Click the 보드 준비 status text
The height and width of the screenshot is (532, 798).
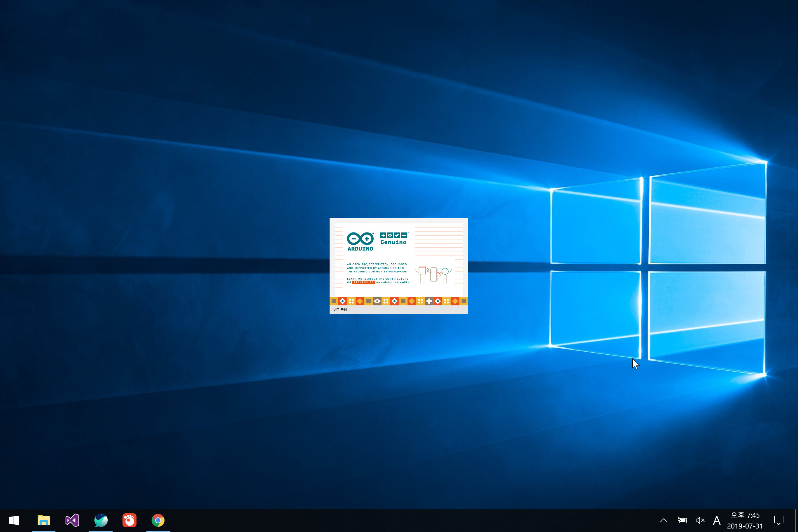[x=341, y=309]
